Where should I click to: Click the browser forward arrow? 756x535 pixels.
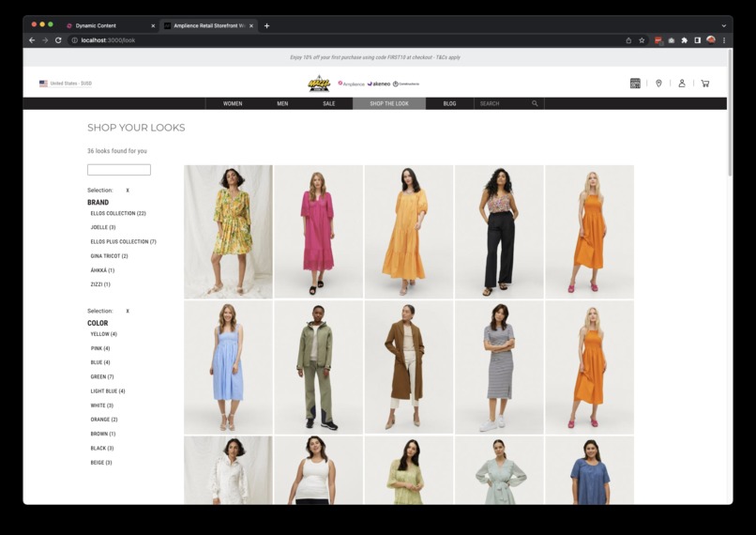(45, 40)
